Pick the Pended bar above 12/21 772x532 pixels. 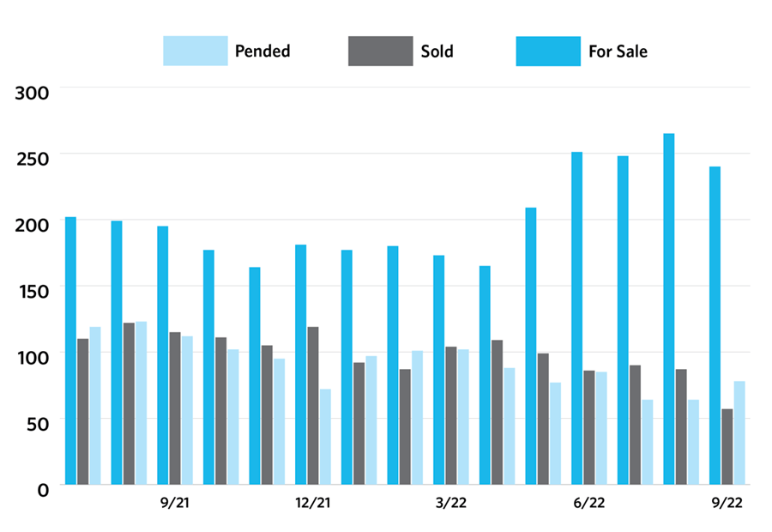tap(325, 437)
